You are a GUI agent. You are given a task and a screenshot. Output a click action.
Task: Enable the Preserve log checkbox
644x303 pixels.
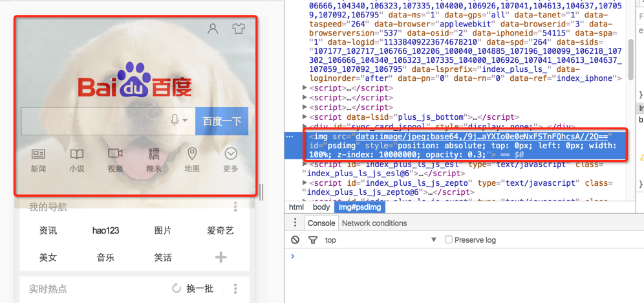coord(449,240)
